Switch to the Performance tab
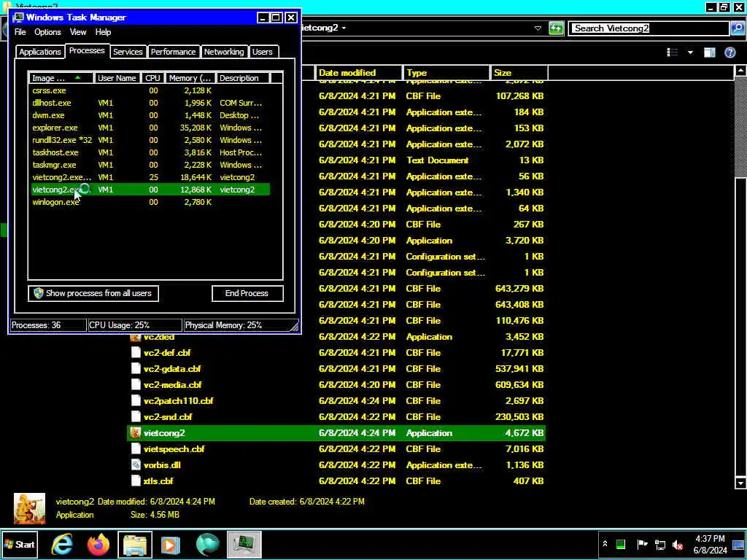This screenshot has width=747, height=560. click(173, 52)
